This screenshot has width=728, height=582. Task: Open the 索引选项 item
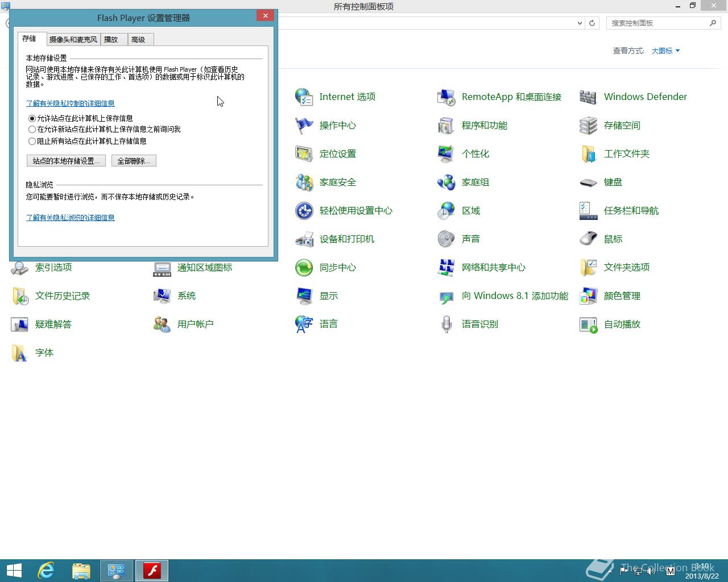42,267
